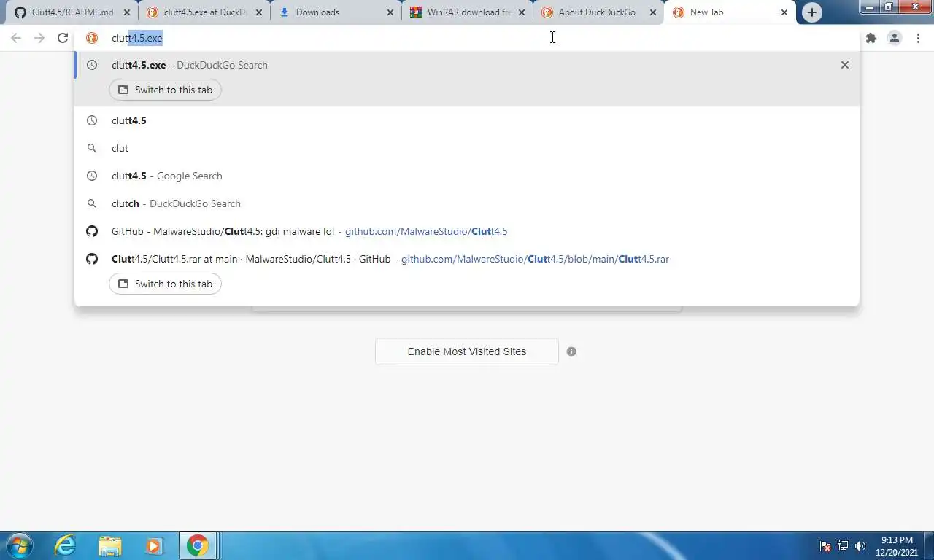Open GitHub MalwareStudio/Clutt4.5 gdi malware suggestion
934x560 pixels.
point(467,231)
